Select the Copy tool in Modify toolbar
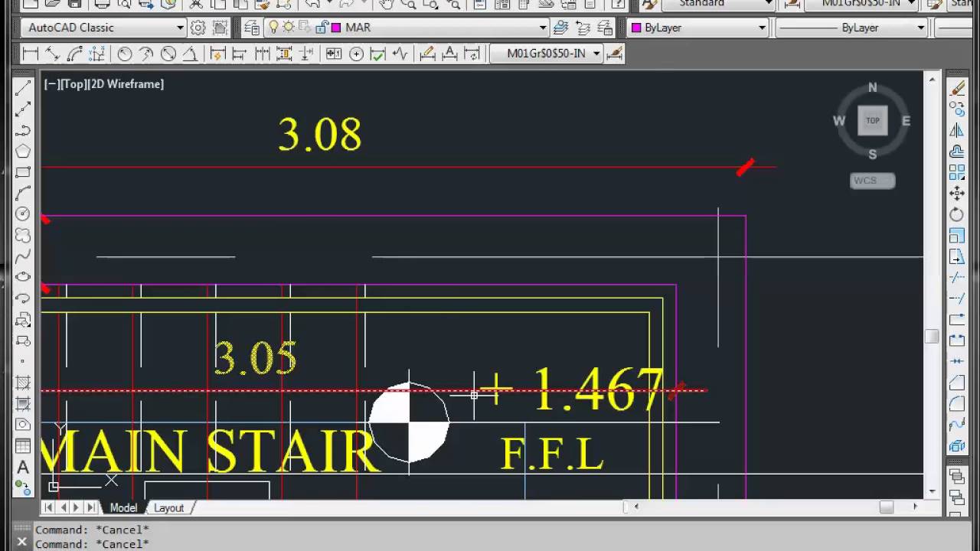 point(957,109)
